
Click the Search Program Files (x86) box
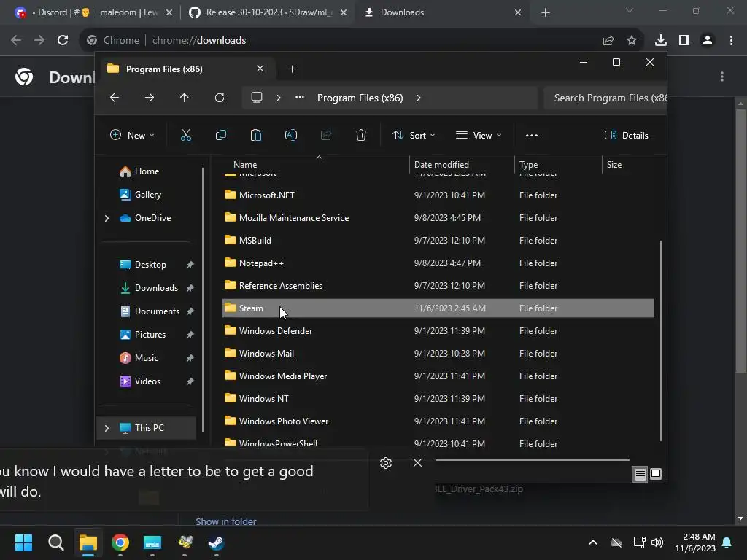point(605,98)
